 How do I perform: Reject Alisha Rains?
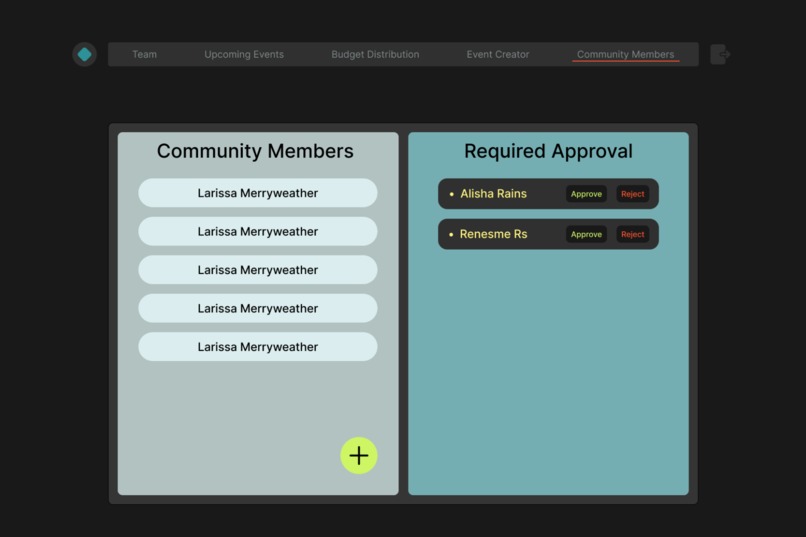click(633, 194)
